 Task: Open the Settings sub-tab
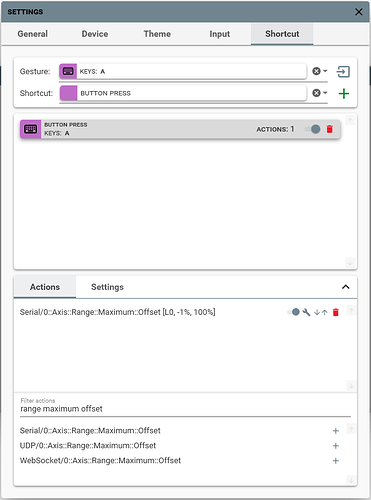click(x=107, y=287)
